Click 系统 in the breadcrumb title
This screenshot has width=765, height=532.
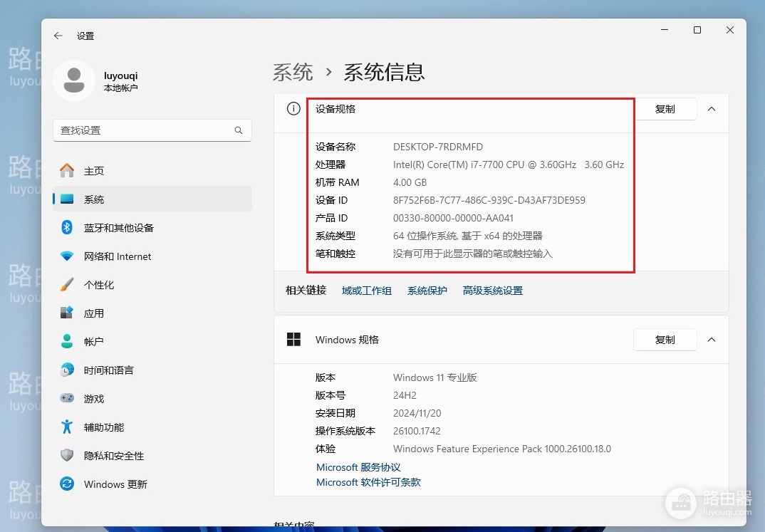(293, 72)
